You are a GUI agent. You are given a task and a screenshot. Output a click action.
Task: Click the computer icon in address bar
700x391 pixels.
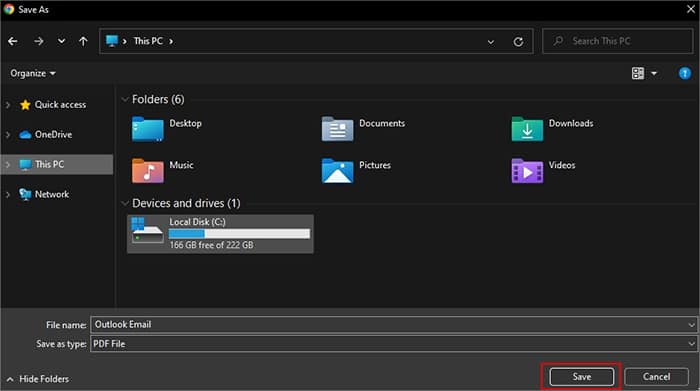(112, 41)
